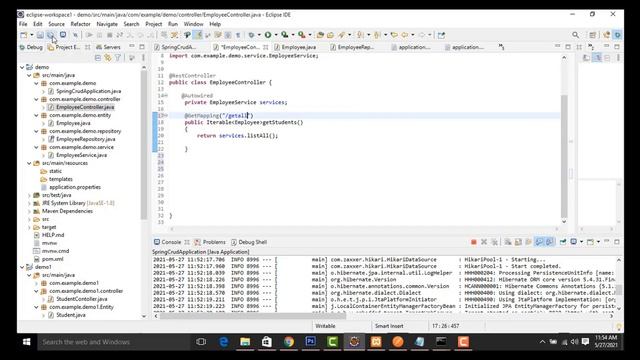Viewport: 640px width, 360px height.
Task: Click the filter icon in Project Explorer
Action: click(118, 58)
